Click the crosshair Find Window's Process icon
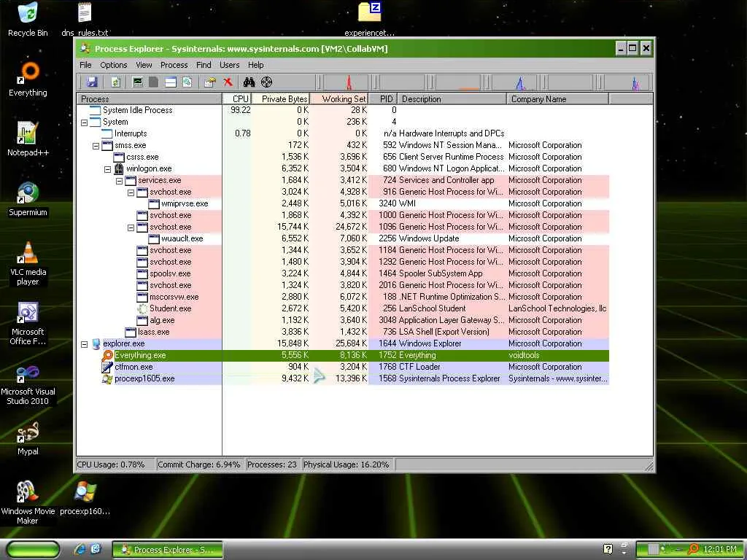This screenshot has width=747, height=560. (x=267, y=82)
